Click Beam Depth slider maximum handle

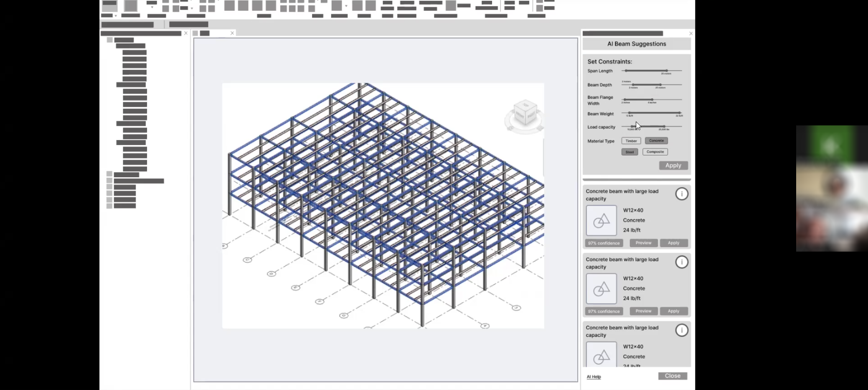(660, 85)
